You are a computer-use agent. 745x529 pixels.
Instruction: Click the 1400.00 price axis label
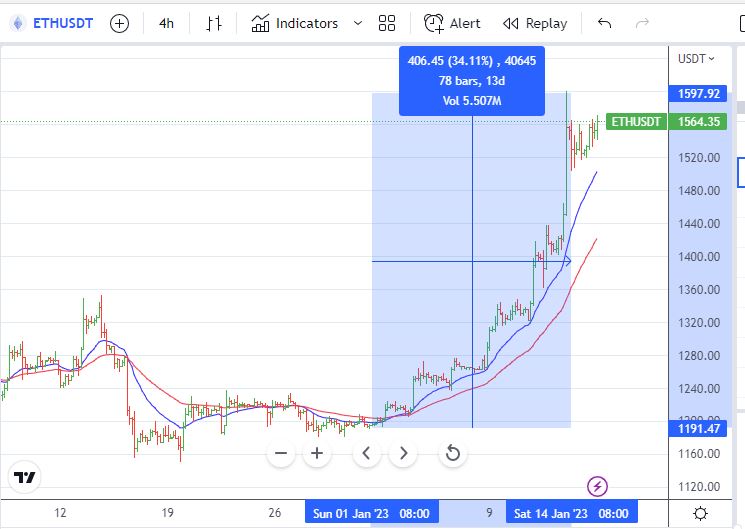coord(699,257)
